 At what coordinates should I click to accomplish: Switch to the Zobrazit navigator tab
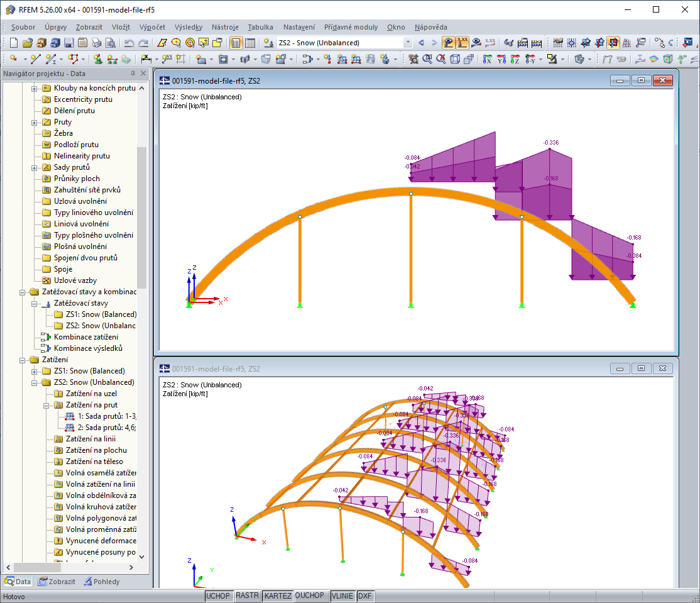(57, 582)
